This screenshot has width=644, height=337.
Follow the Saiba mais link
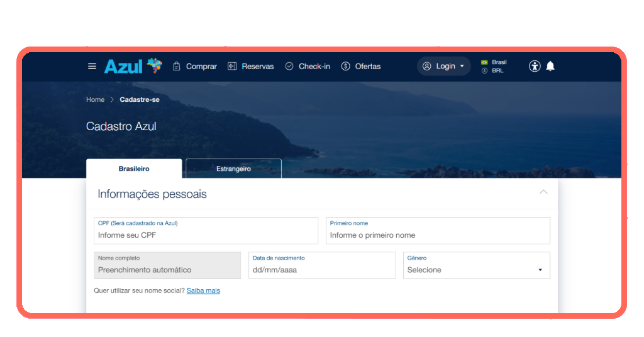coord(203,290)
